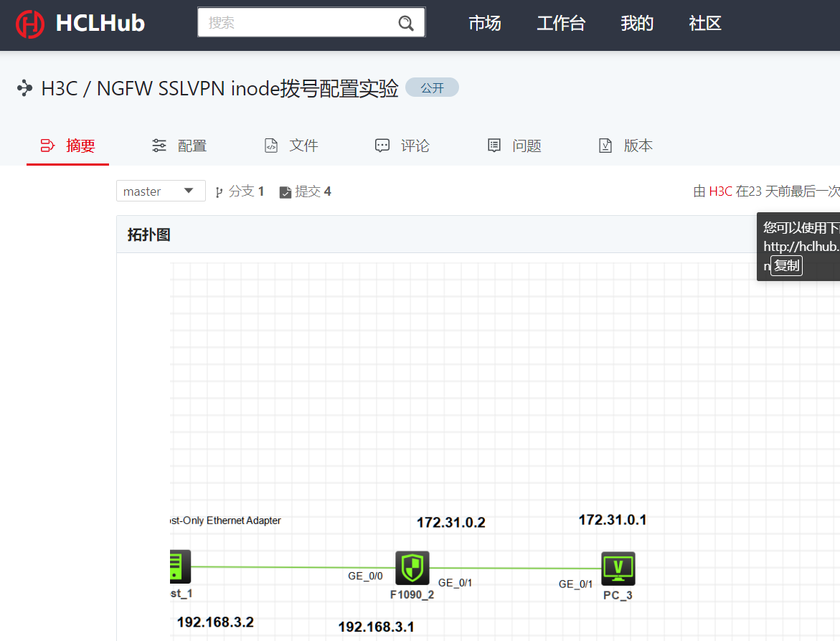Click the HCLHub brand name text

click(x=100, y=24)
